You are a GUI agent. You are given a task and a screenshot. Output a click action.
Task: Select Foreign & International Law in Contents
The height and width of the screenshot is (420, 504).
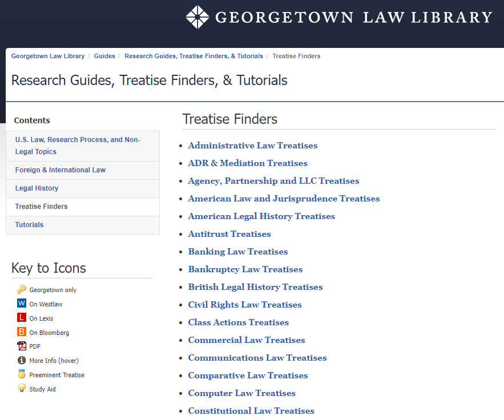point(59,169)
